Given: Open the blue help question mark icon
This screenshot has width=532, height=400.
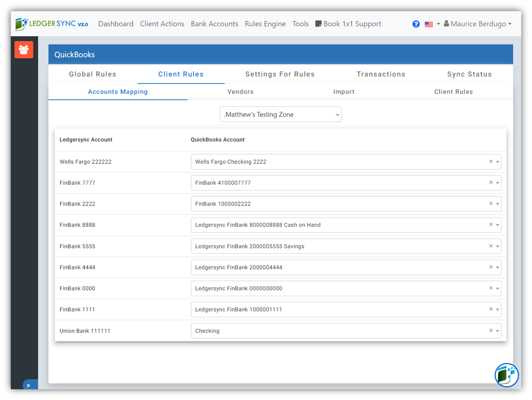Looking at the screenshot, I should 416,24.
